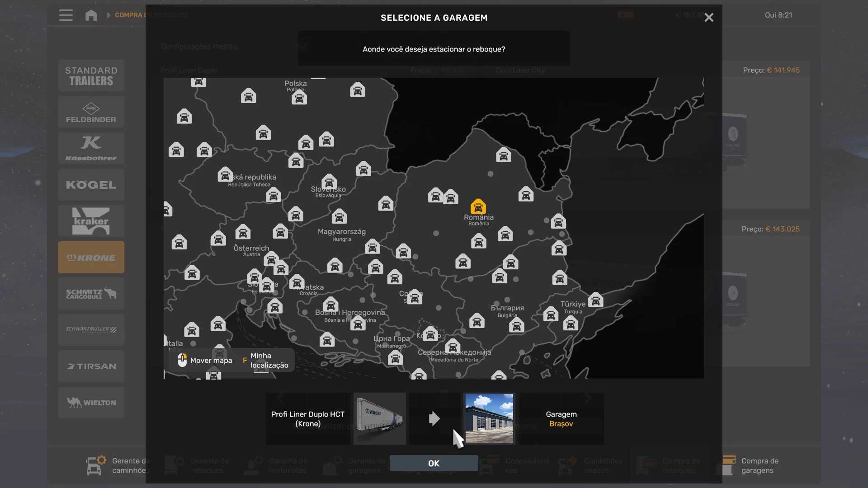Viewport: 868px width, 488px height.
Task: Open the hamburger menu icon
Action: coord(66,15)
